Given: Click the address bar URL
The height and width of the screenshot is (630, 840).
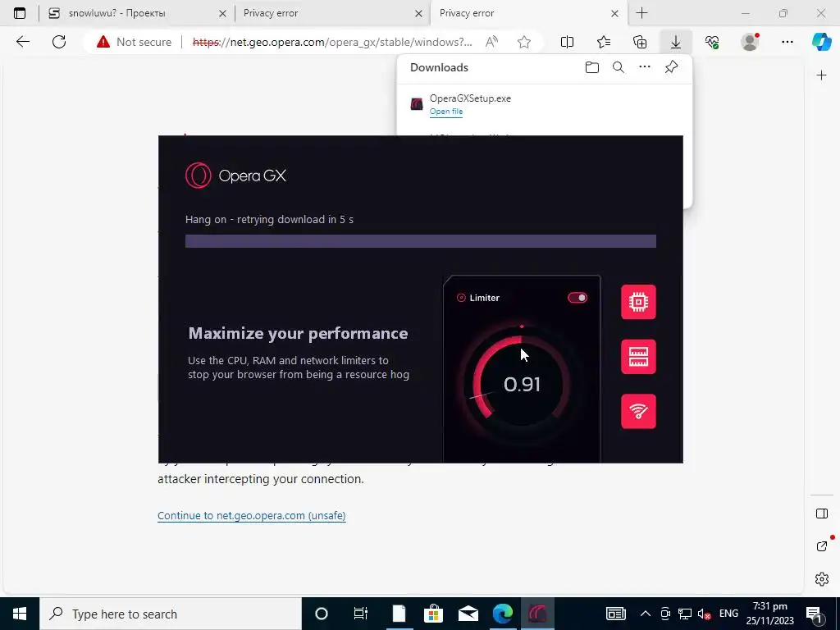Looking at the screenshot, I should click(x=332, y=42).
